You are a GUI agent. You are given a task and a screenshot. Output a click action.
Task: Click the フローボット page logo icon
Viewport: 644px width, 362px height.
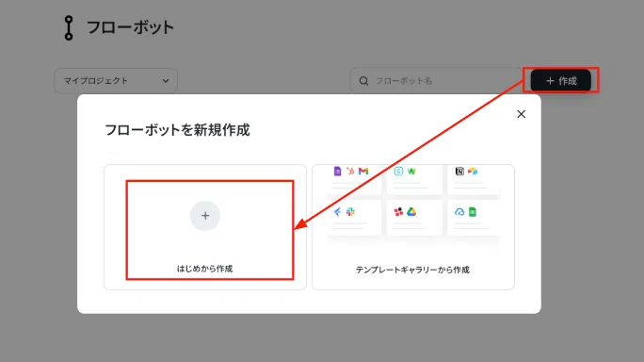coord(69,28)
